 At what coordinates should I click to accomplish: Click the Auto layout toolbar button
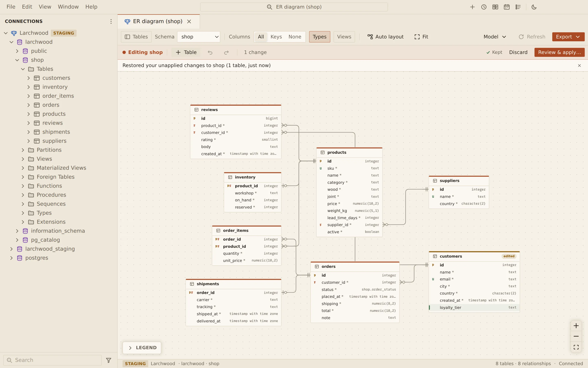coord(386,37)
